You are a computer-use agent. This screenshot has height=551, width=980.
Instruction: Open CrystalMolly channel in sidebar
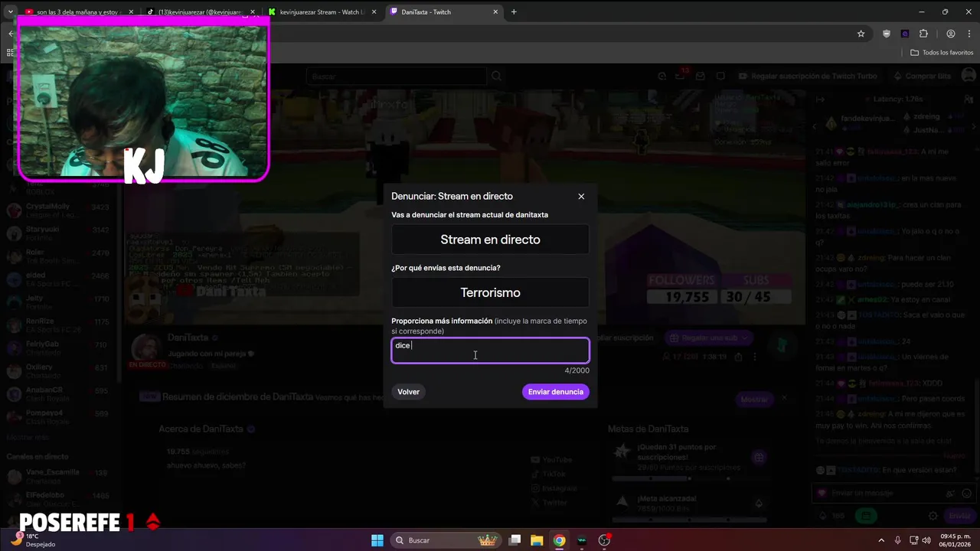click(60, 210)
